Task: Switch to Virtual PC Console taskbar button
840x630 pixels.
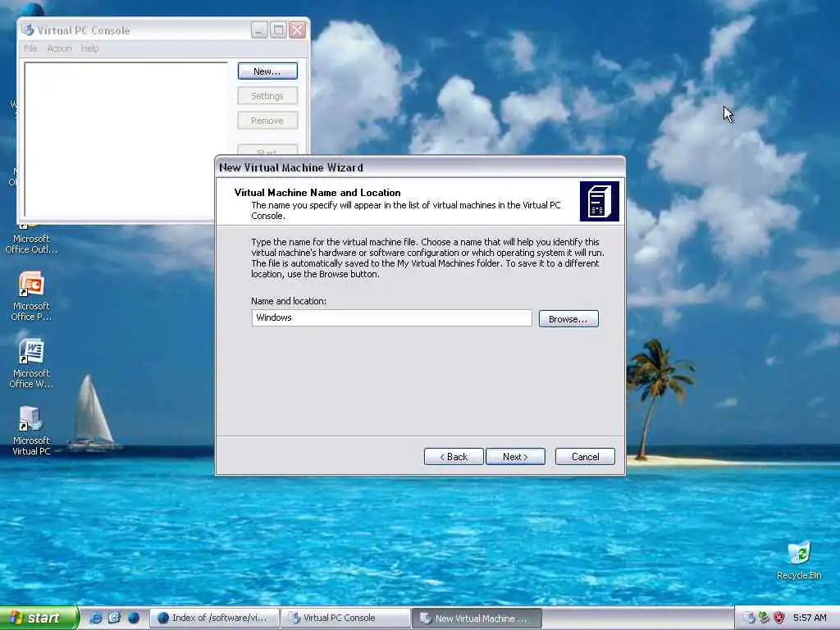Action: (345, 618)
